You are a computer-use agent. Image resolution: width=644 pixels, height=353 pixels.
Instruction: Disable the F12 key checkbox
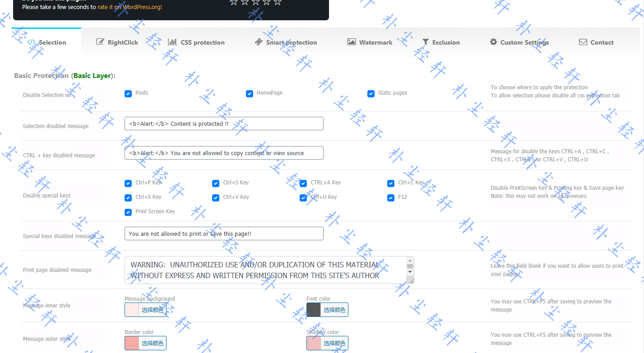391,197
